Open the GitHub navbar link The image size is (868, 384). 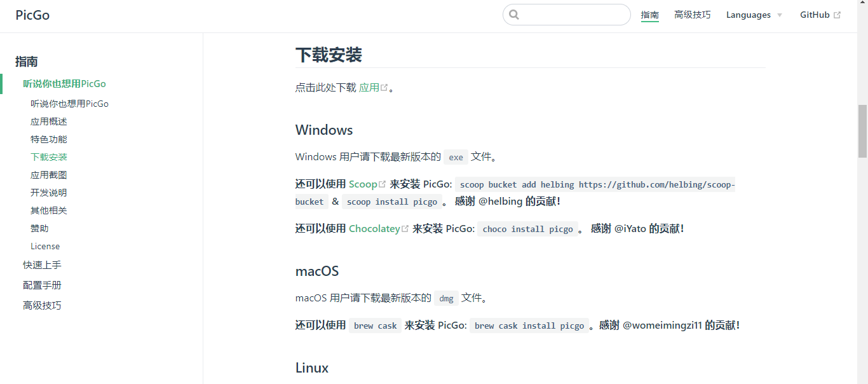(820, 15)
